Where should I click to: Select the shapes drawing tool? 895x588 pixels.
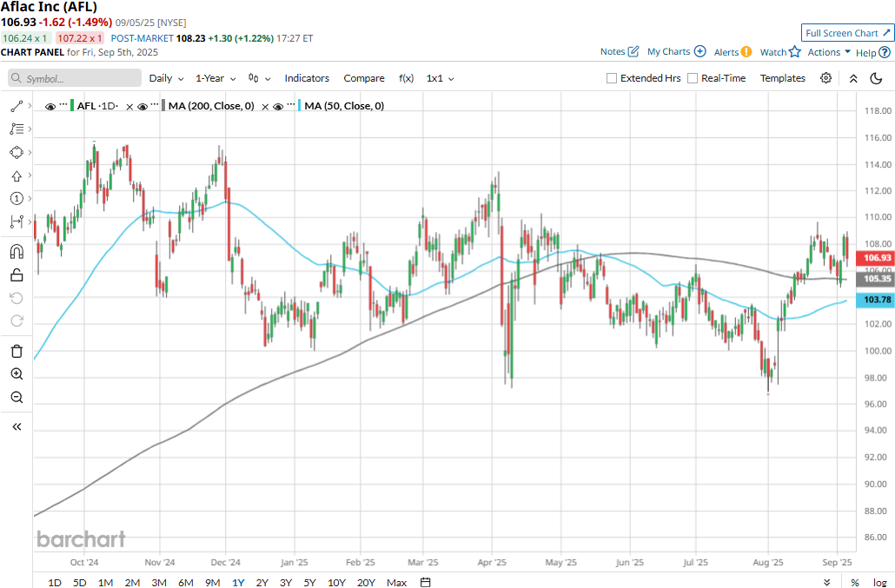pyautogui.click(x=17, y=152)
